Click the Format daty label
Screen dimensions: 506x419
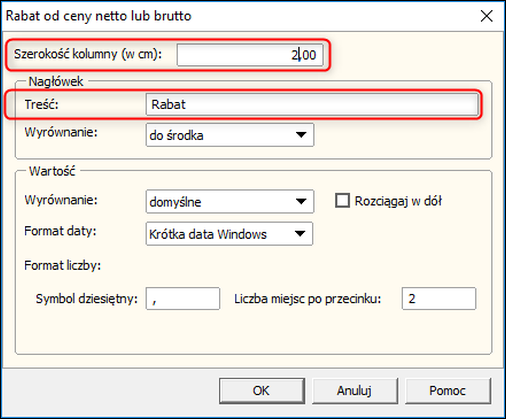pyautogui.click(x=60, y=231)
